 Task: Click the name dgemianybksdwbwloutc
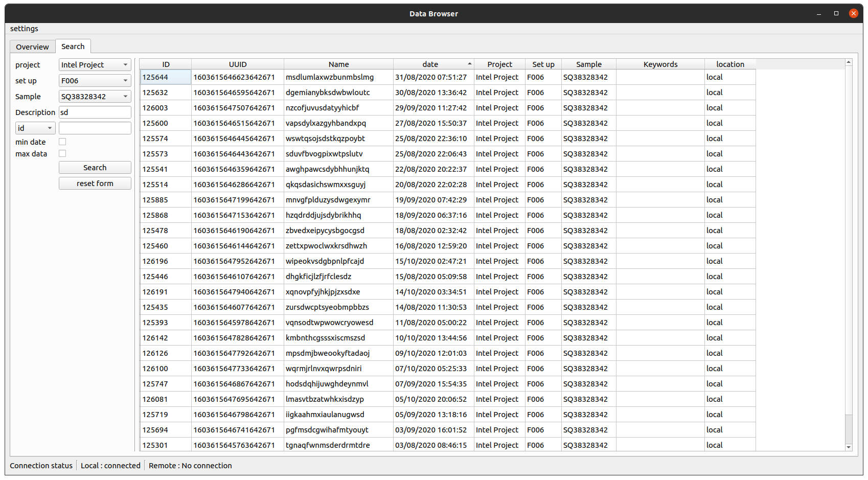click(338, 93)
